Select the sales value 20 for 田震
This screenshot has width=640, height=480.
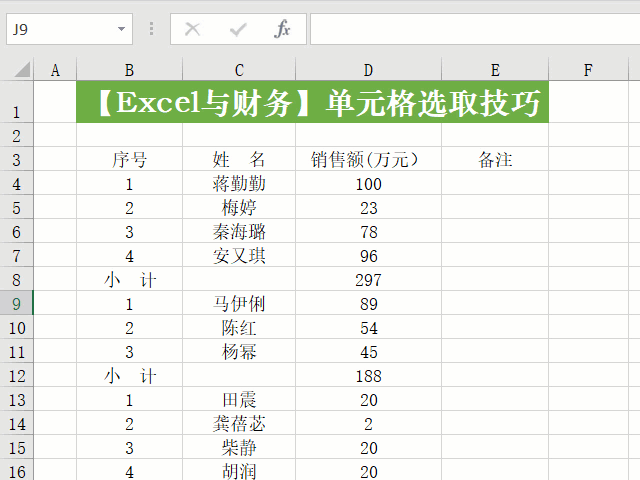[369, 399]
